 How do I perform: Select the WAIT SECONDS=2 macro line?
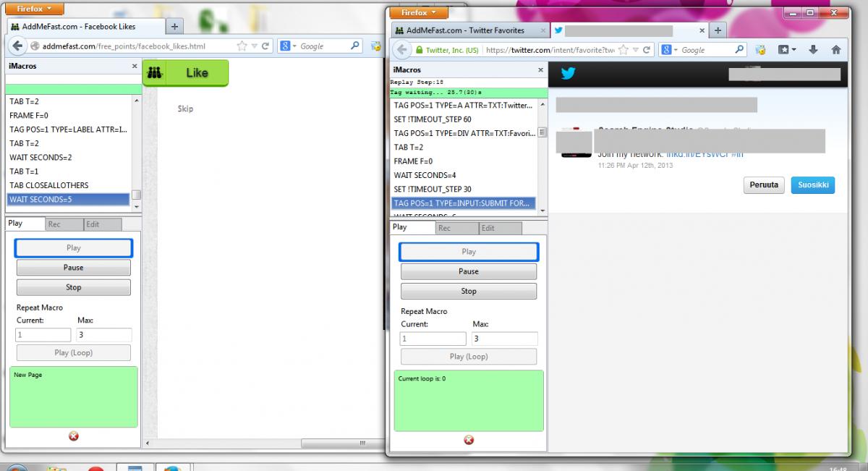pos(69,157)
